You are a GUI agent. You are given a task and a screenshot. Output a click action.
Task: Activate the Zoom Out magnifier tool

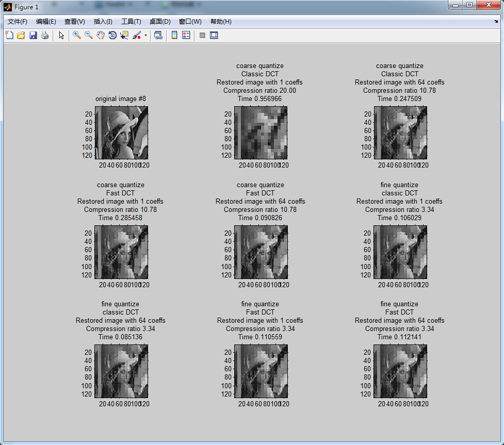point(88,36)
